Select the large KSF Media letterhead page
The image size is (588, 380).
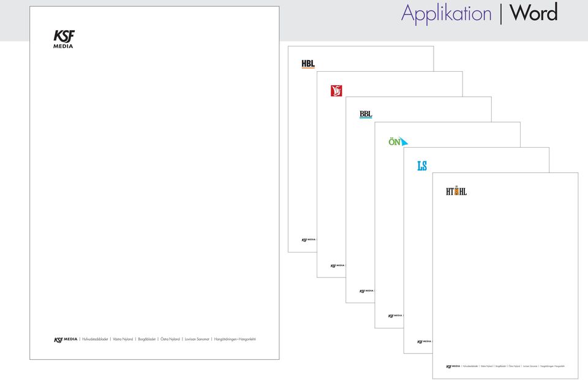pos(154,183)
